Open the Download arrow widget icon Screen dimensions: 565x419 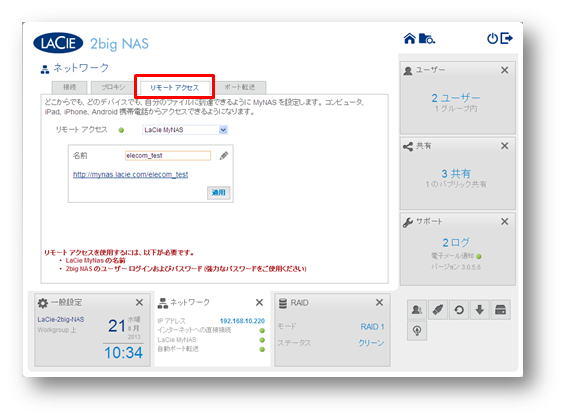[480, 309]
